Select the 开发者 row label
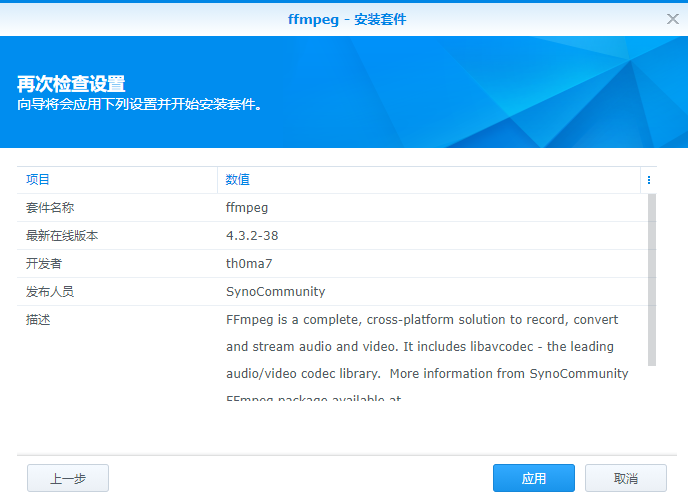Image resolution: width=688 pixels, height=500 pixels. click(x=44, y=264)
